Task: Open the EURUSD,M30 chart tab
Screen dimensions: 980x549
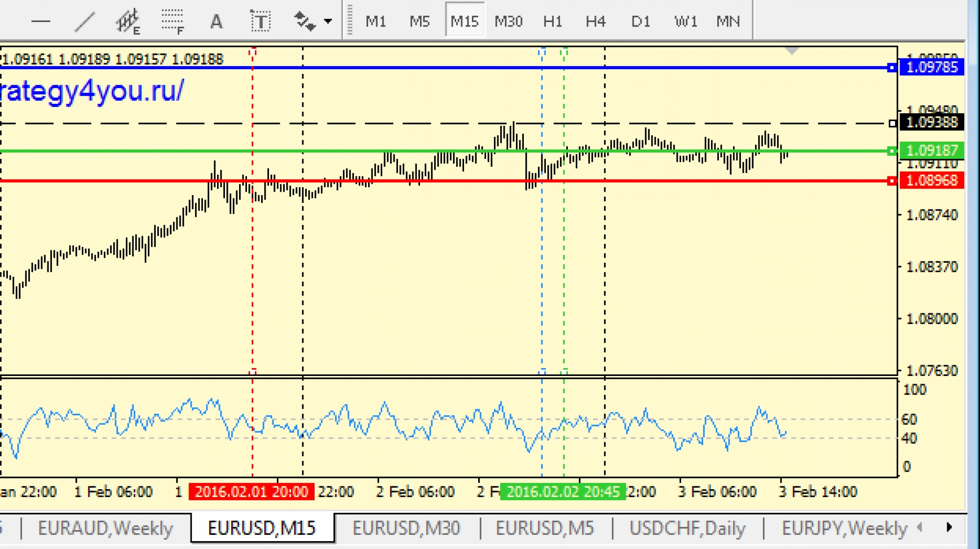Action: pyautogui.click(x=406, y=528)
